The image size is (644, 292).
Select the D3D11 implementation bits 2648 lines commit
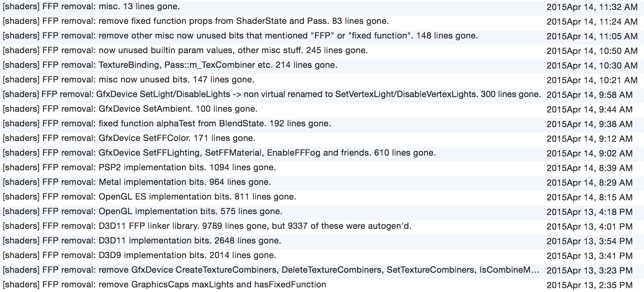pyautogui.click(x=322, y=241)
